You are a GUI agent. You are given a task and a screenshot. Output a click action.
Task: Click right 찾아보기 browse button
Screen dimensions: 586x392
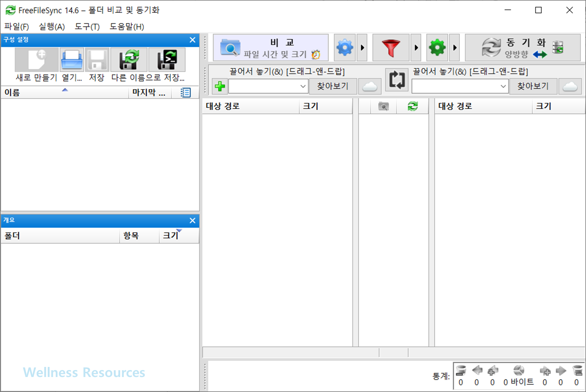tap(533, 86)
